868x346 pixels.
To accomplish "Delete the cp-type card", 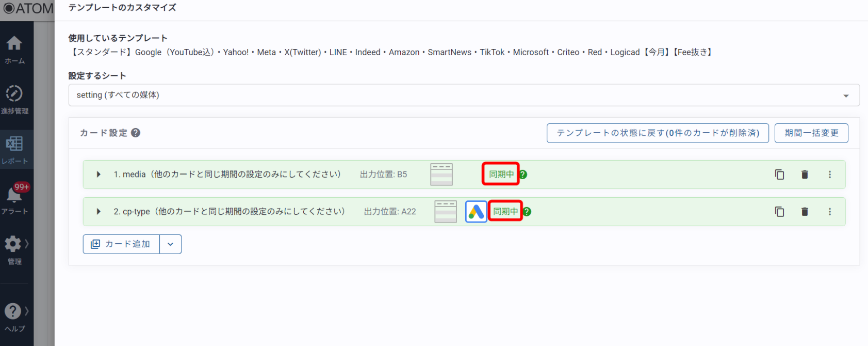I will pyautogui.click(x=805, y=212).
